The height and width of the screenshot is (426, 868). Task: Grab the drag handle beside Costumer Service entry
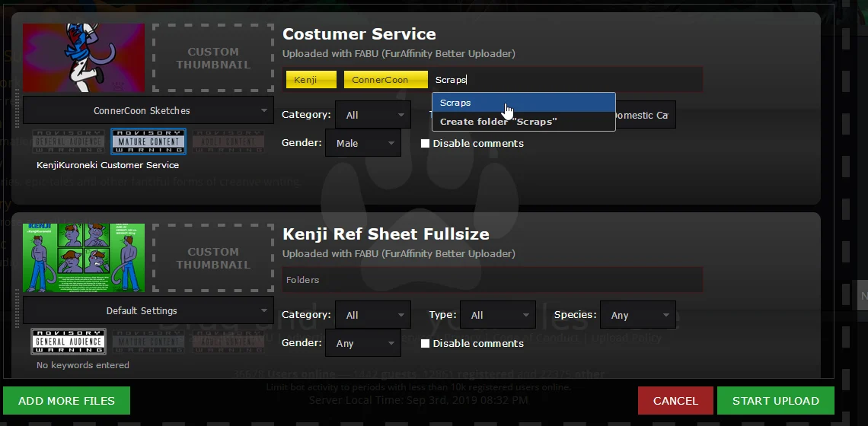pos(18,108)
